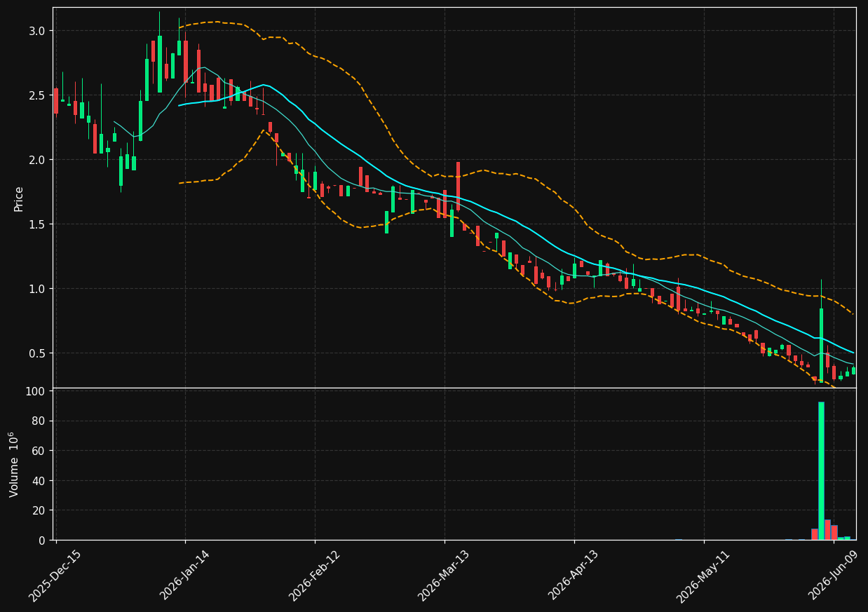Click the 2.0 price tick label
Viewport: 868px width, 612px height.
pos(37,160)
